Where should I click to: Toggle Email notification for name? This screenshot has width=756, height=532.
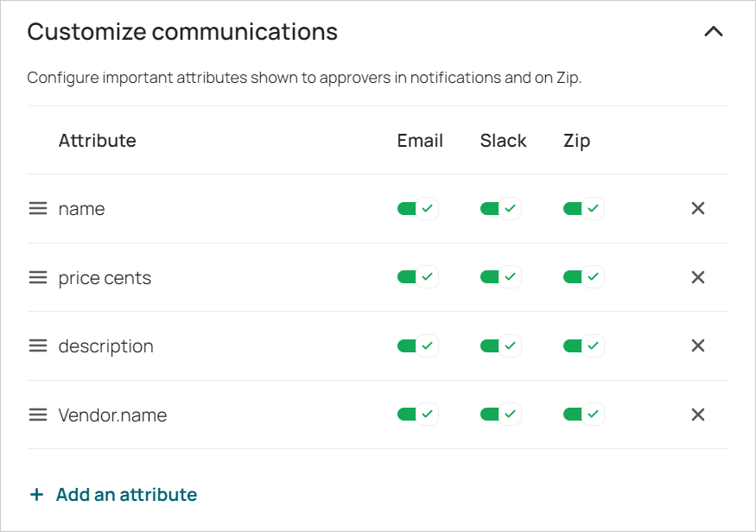(418, 208)
